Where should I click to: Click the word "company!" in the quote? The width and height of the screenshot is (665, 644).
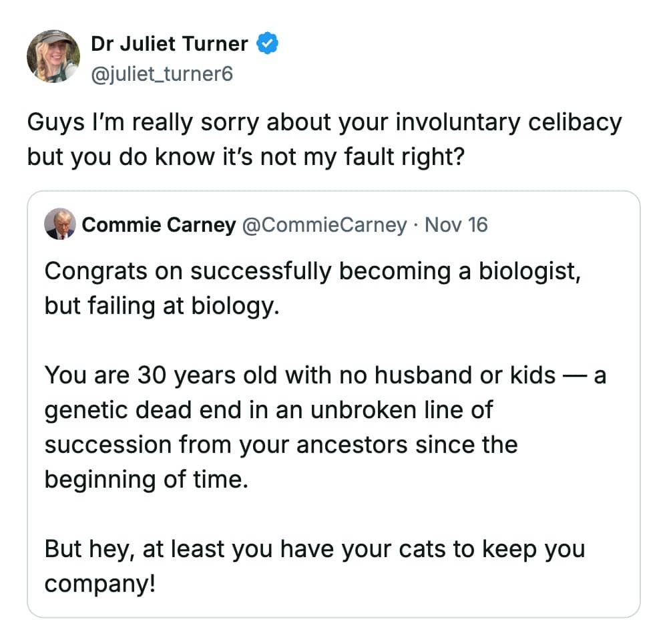pos(100,583)
